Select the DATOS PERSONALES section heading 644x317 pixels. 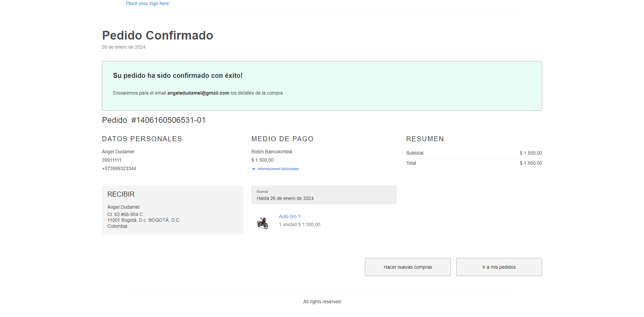(x=142, y=139)
